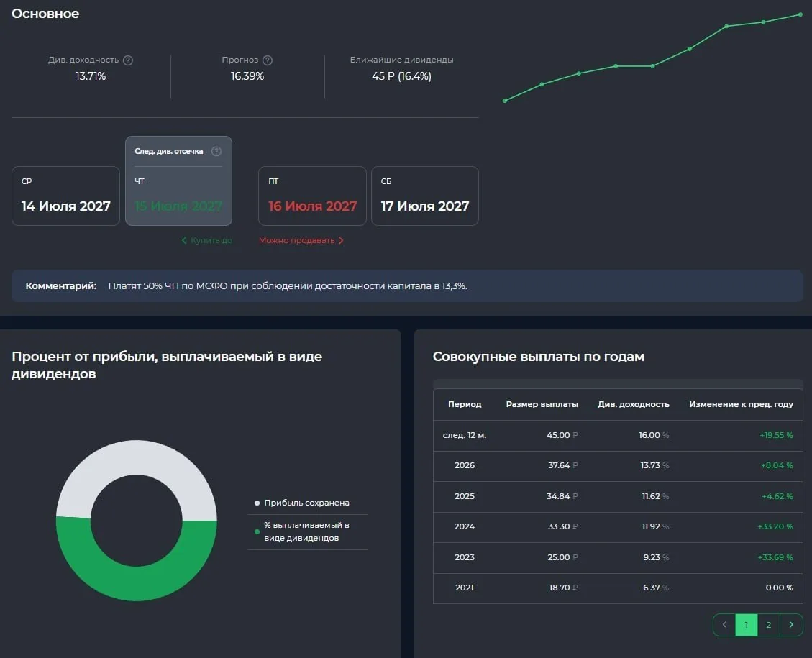
Task: Click the 2024 period cell
Action: coord(465,526)
